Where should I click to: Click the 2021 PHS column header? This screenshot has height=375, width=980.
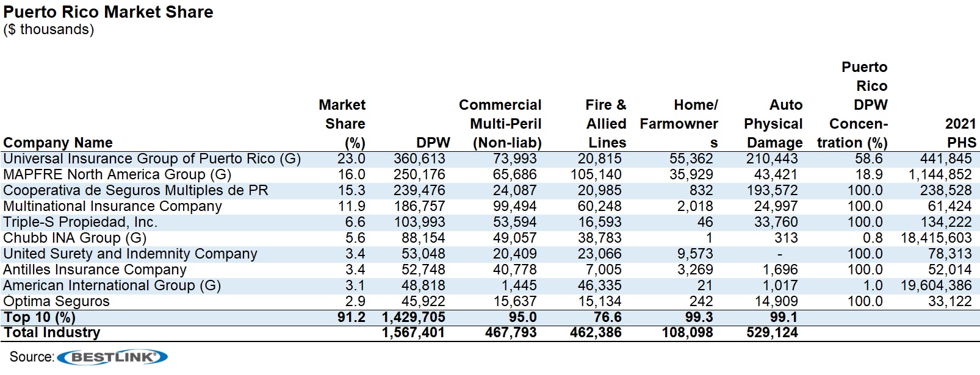960,133
